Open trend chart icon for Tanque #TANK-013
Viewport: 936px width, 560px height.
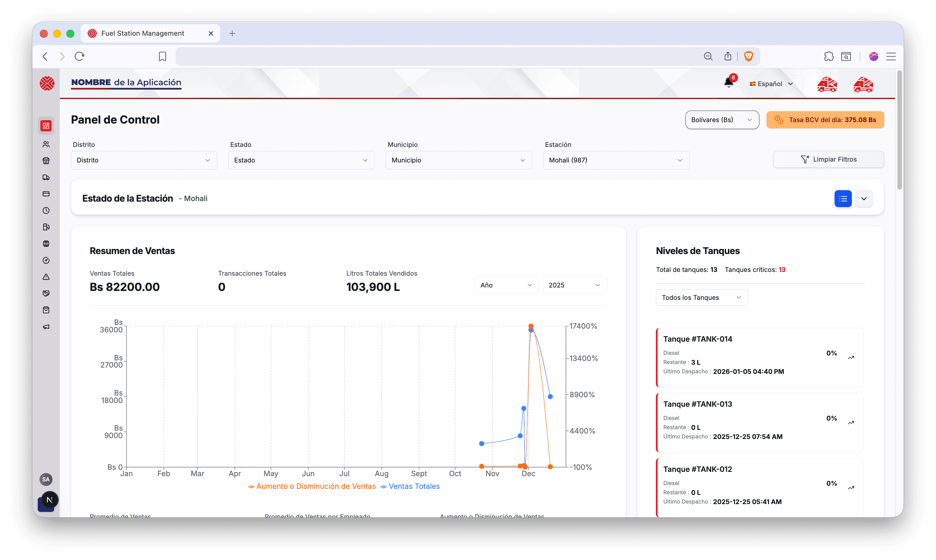[851, 423]
